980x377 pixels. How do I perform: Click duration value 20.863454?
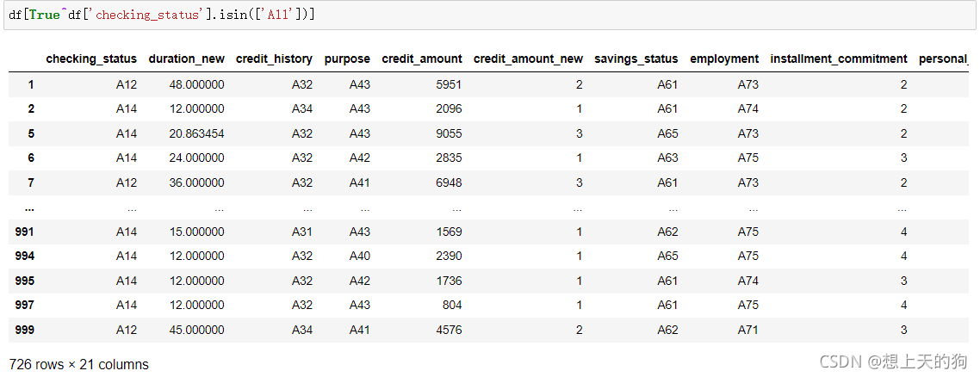pos(197,133)
